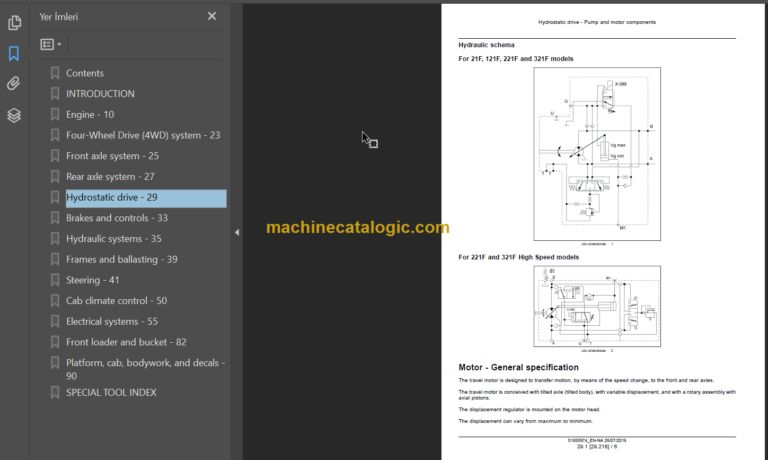
Task: Open Hydraulic systems - 35 bookmark
Action: tap(114, 239)
